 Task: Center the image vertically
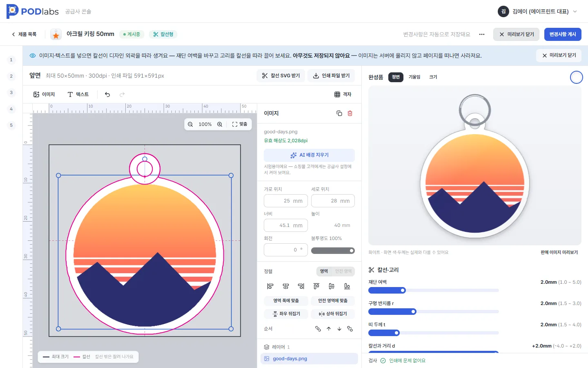(x=332, y=286)
